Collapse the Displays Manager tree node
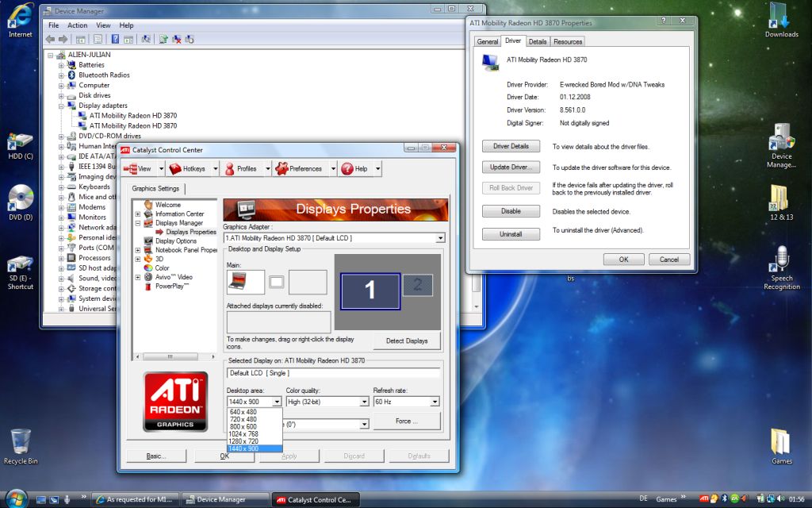 click(x=138, y=223)
